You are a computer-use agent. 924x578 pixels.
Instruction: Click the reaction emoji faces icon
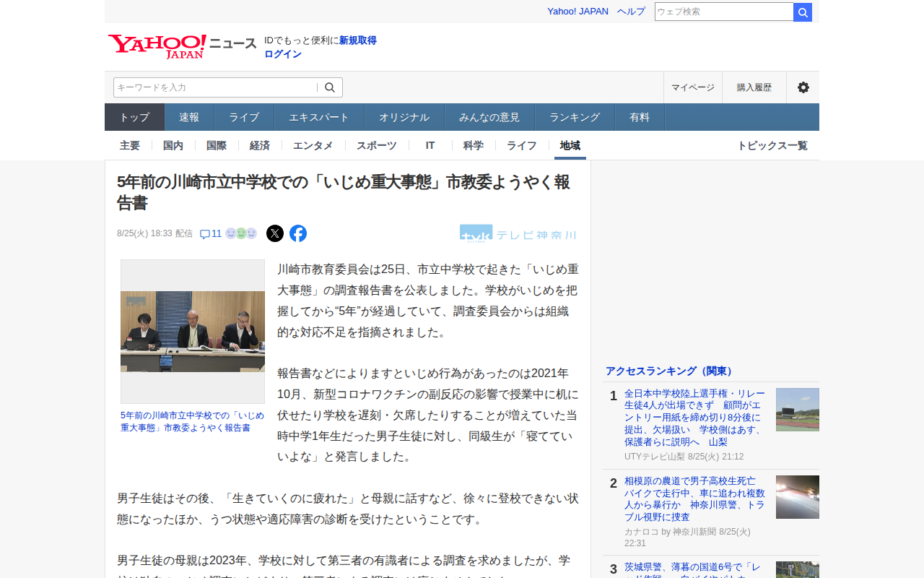pos(241,233)
